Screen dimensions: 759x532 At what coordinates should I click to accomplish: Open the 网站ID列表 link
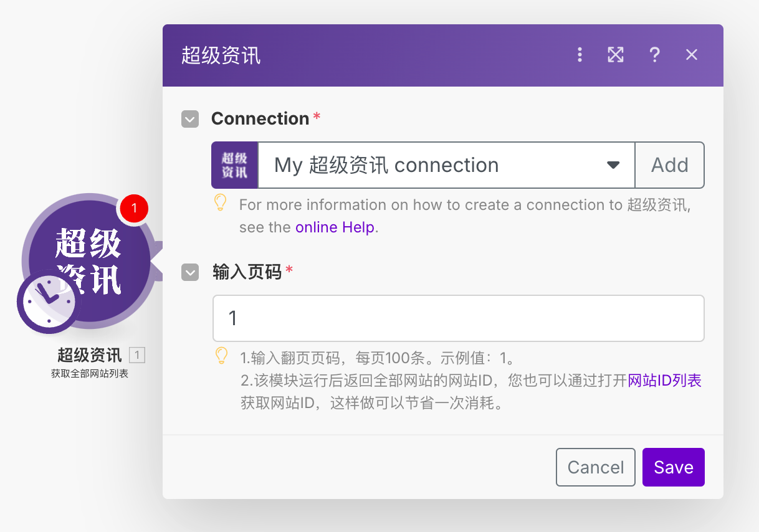point(664,381)
